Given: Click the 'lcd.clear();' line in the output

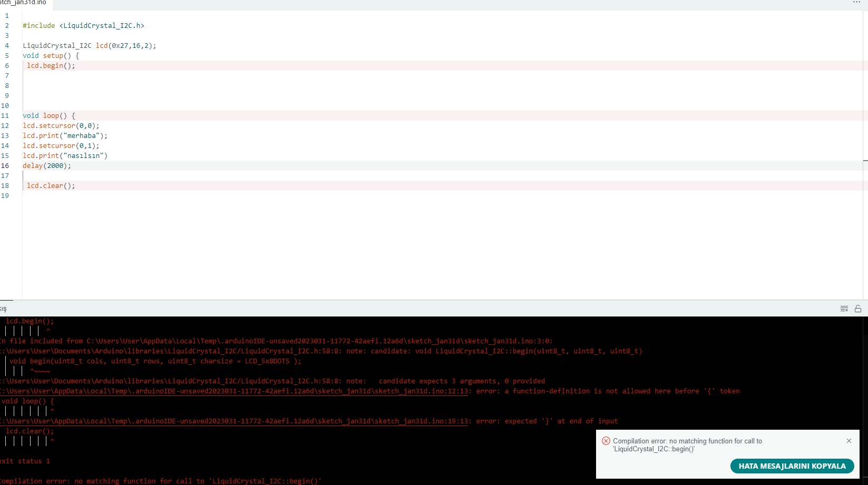Looking at the screenshot, I should pos(30,431).
